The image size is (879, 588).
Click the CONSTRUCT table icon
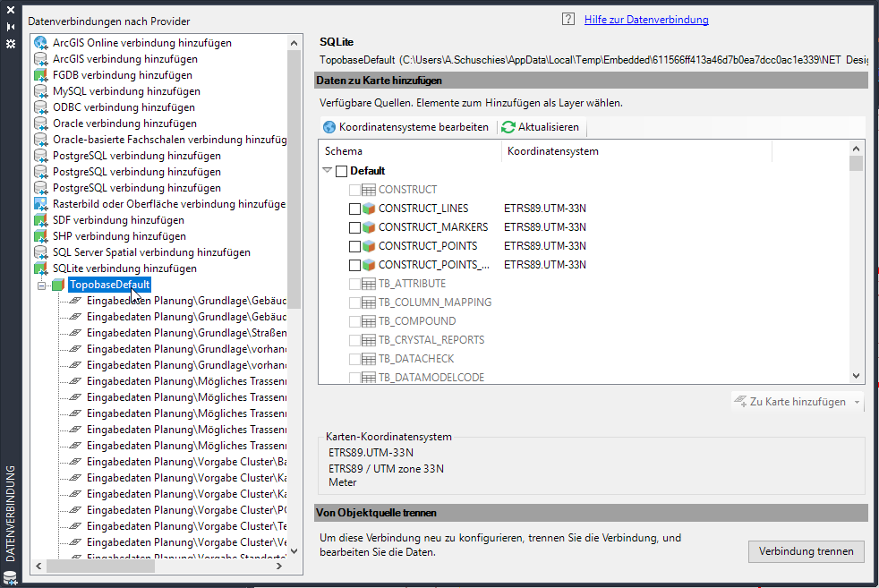(x=368, y=190)
